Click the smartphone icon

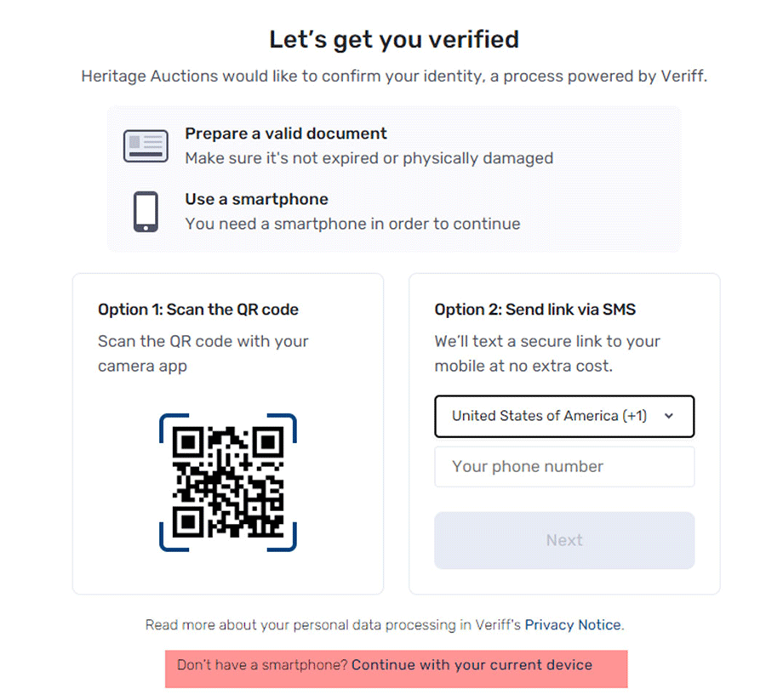[x=146, y=211]
